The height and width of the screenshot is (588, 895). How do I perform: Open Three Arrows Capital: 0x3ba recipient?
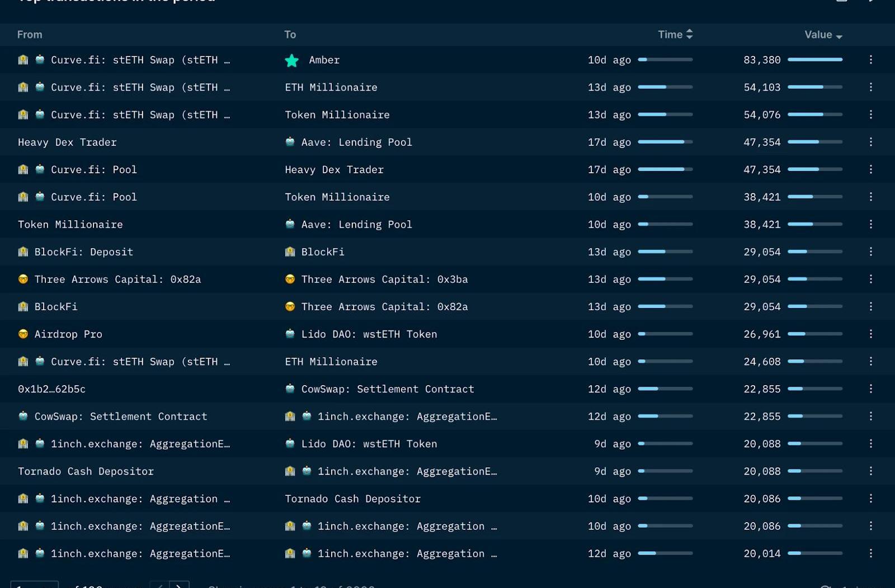click(384, 279)
